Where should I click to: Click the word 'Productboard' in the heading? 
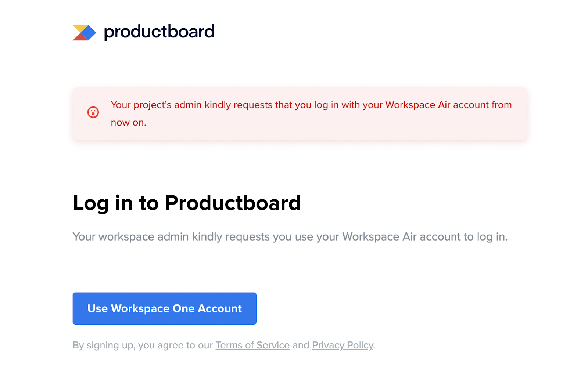(x=233, y=203)
